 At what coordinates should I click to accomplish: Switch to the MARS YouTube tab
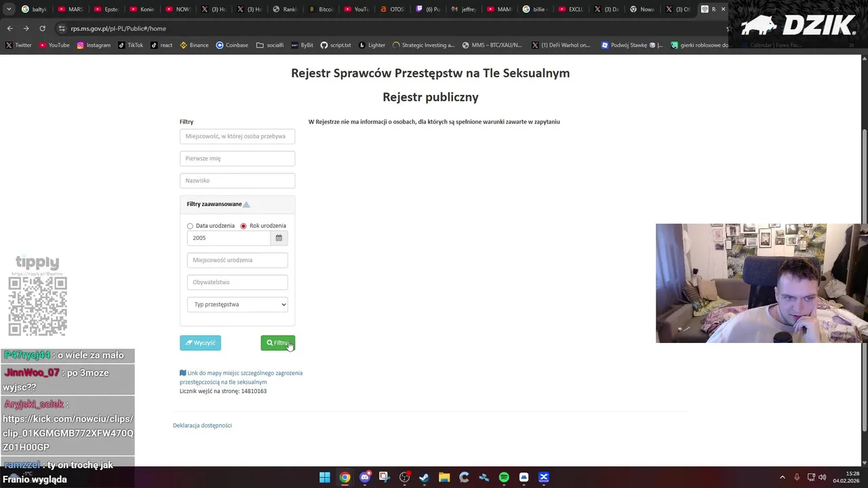[x=70, y=9]
